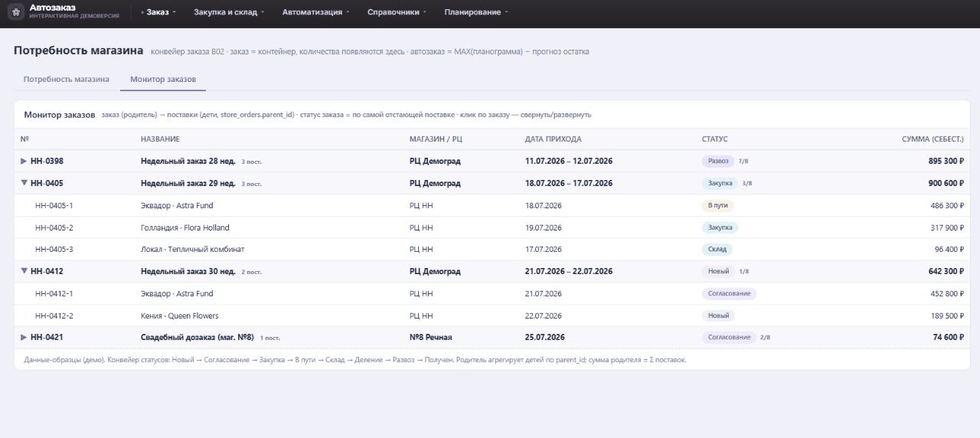Viewport: 980px width, 438px height.
Task: Select the Монитор заказов tab
Action: point(163,79)
